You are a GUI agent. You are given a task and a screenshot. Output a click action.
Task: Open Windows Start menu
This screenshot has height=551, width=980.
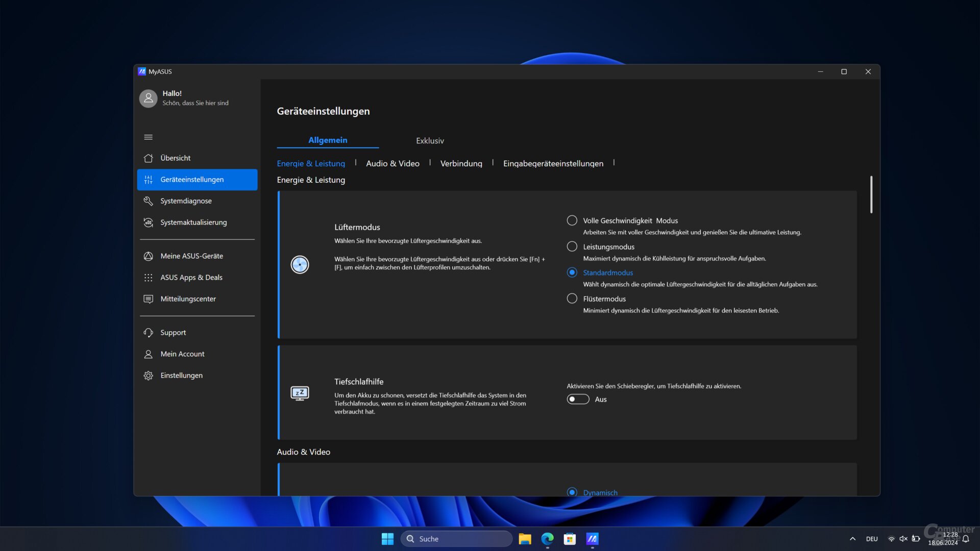pos(387,539)
